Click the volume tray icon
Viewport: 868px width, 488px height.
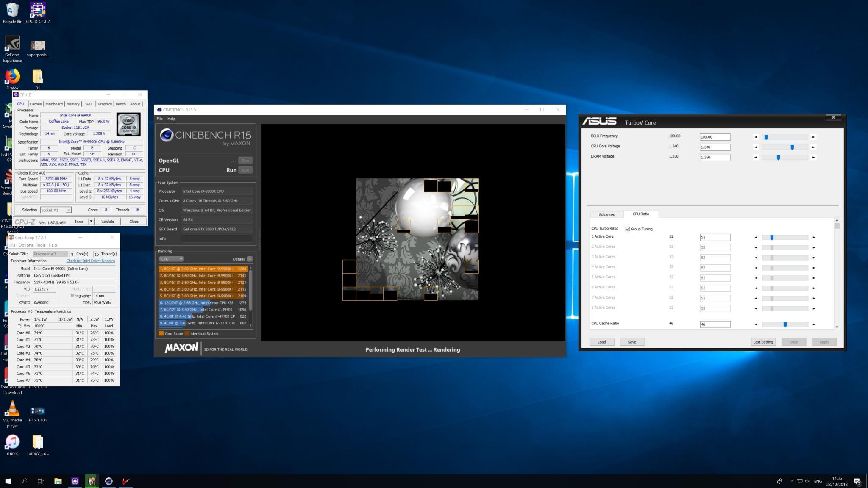pos(807,481)
